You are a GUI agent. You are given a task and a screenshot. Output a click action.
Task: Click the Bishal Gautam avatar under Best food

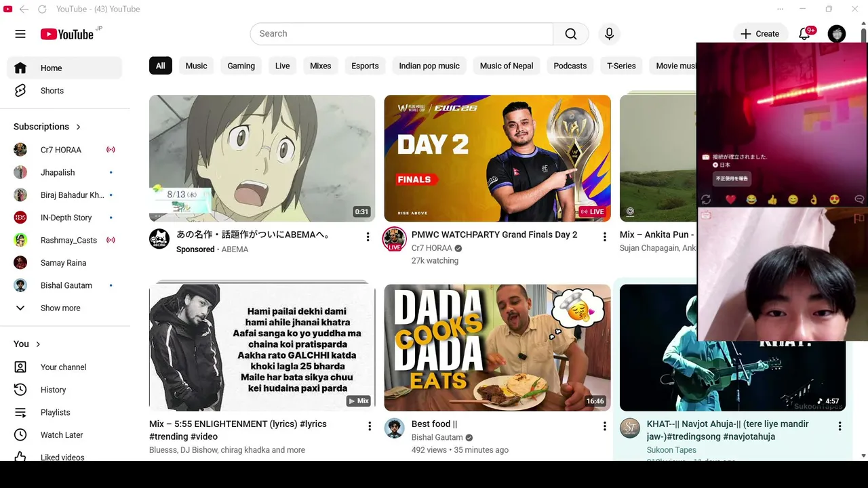point(395,428)
